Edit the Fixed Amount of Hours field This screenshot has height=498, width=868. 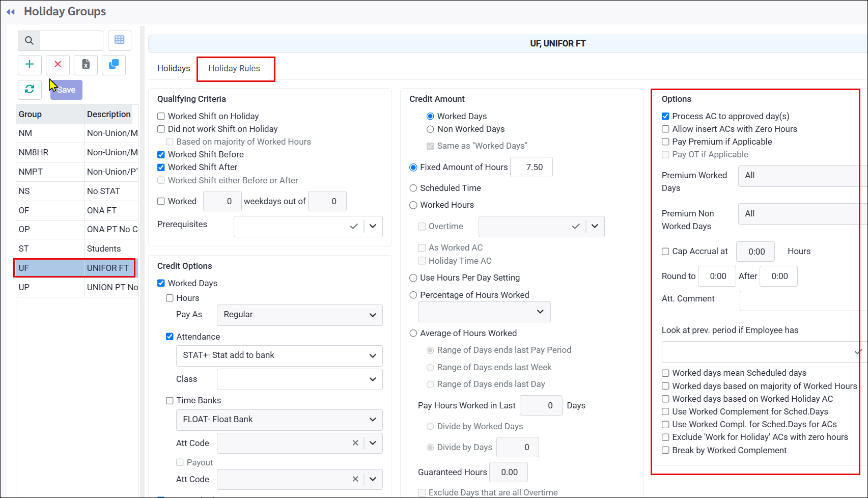(531, 167)
